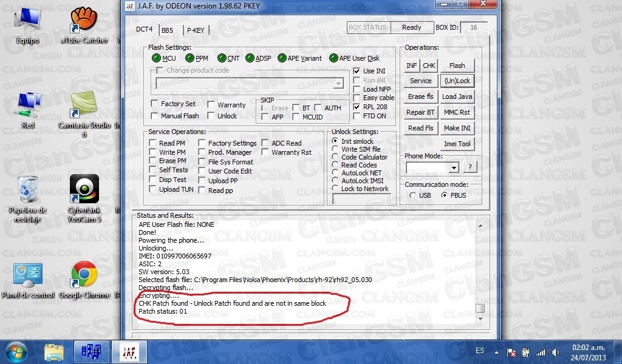This screenshot has height=364, width=622.
Task: Switch to the DCT4 tab
Action: [145, 29]
